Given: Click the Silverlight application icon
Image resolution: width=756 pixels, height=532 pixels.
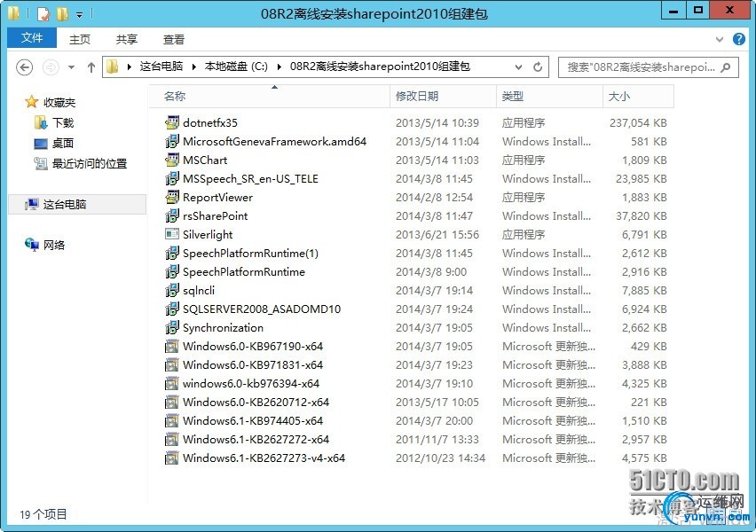Looking at the screenshot, I should pyautogui.click(x=172, y=234).
